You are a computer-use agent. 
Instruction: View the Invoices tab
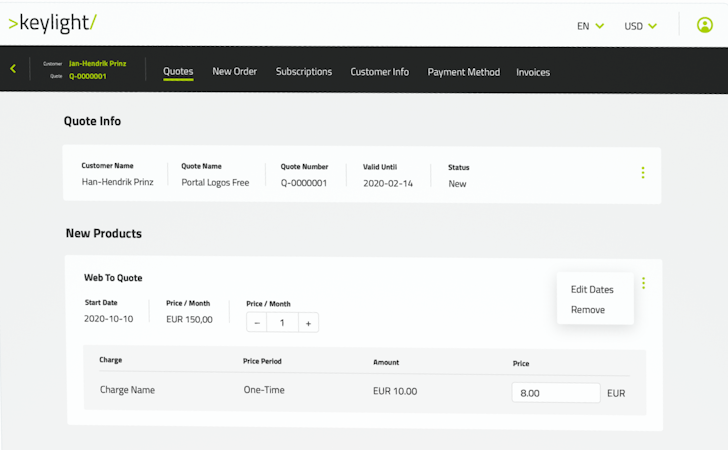pyautogui.click(x=533, y=72)
